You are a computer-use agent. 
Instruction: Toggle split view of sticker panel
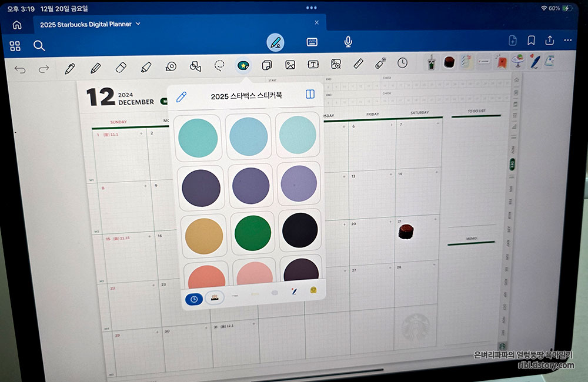click(310, 93)
